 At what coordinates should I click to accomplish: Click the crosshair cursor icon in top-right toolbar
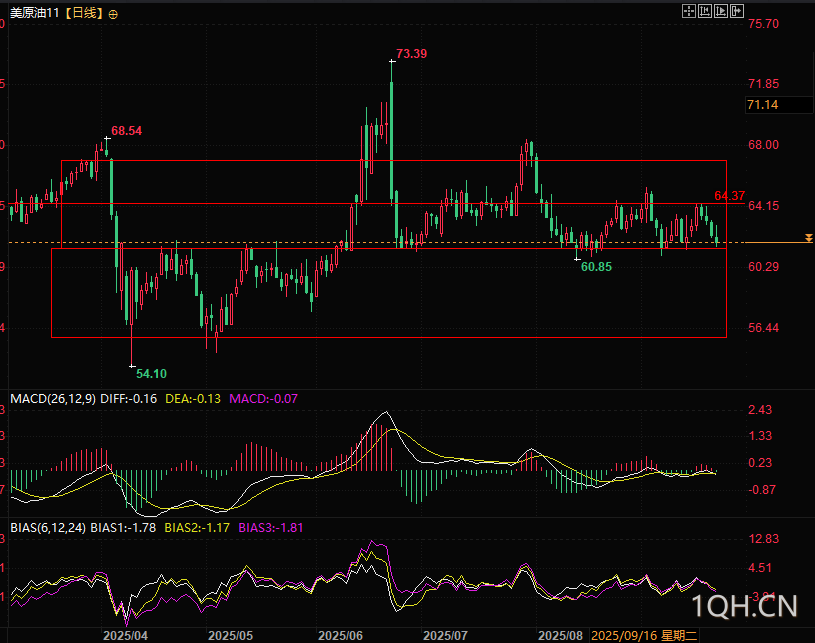[x=688, y=12]
